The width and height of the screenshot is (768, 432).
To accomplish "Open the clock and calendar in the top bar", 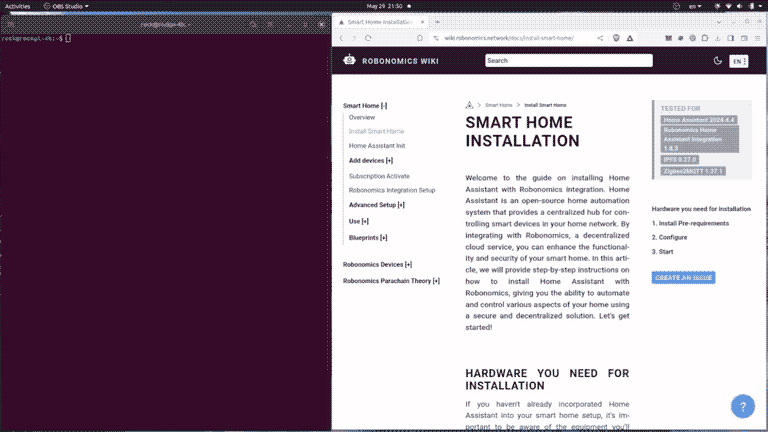I will 384,6.
